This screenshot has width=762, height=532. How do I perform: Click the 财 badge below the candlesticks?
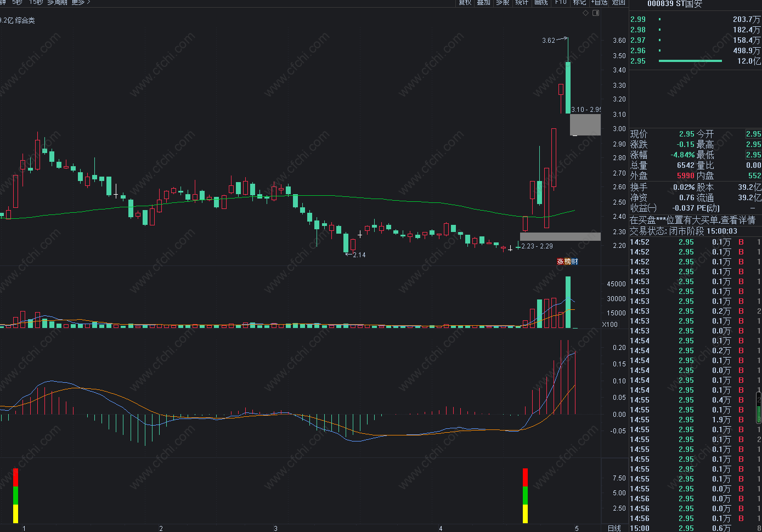pos(574,262)
